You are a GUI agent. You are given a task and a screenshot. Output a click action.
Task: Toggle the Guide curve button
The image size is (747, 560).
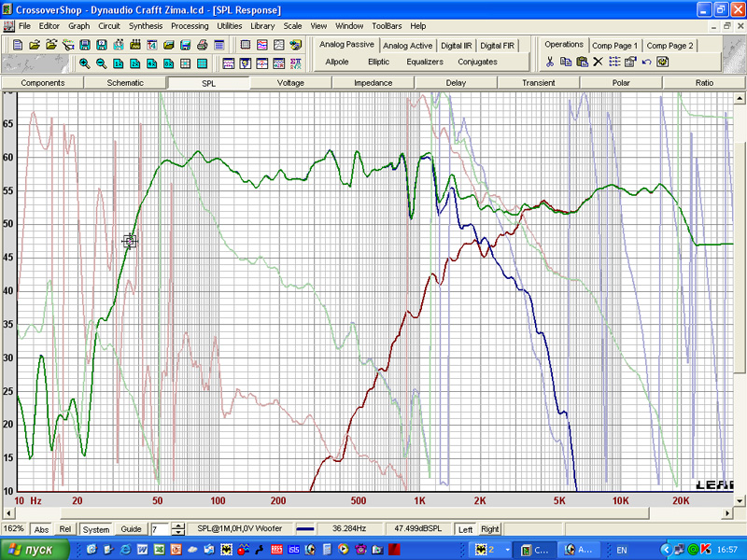tap(131, 529)
